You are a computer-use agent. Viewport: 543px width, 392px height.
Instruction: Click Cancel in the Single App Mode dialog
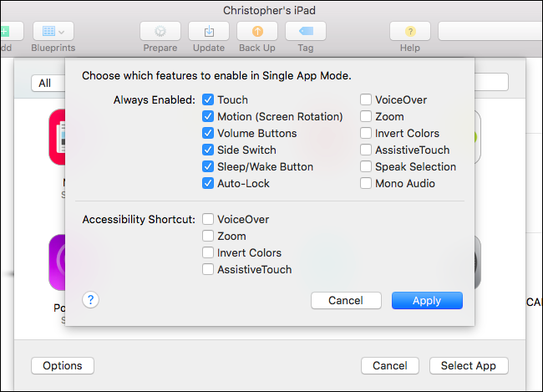point(346,301)
